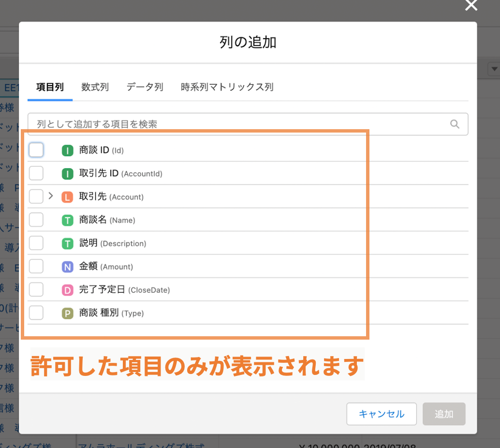Click the green I icon for 商談 ID
This screenshot has height=448, width=500.
pyautogui.click(x=67, y=150)
